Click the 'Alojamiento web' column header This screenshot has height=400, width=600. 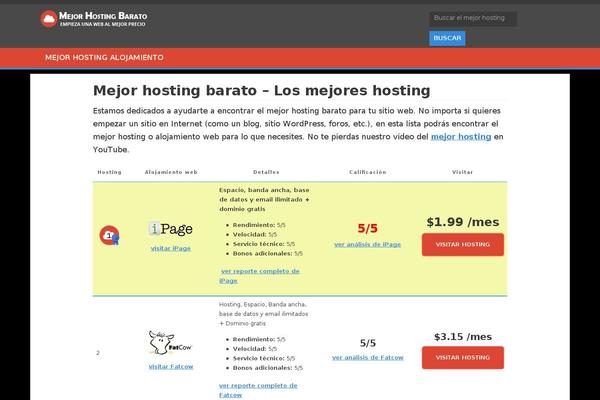(171, 172)
